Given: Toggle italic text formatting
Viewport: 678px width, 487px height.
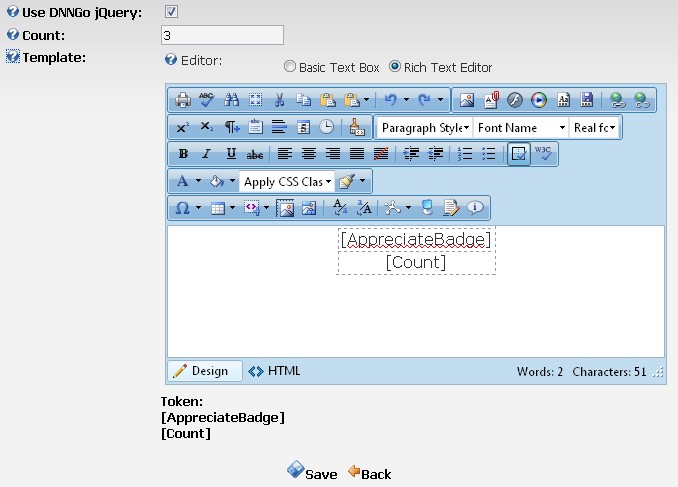Looking at the screenshot, I should pos(207,154).
